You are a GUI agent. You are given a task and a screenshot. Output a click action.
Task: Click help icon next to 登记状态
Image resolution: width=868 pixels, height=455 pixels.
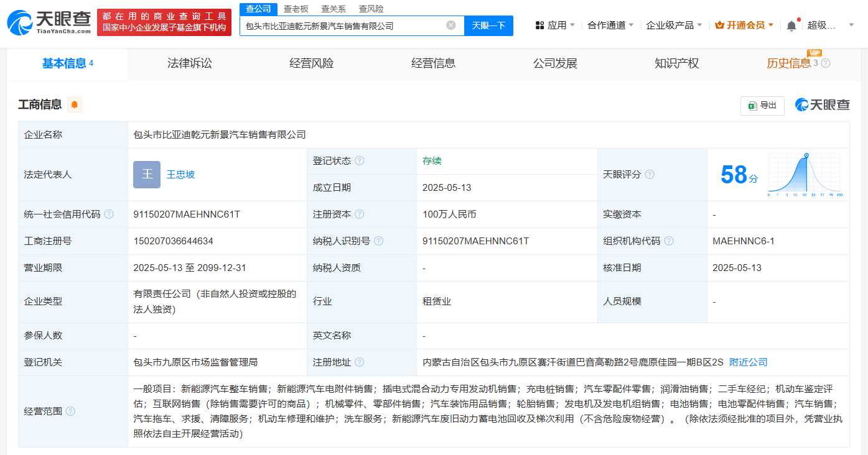[359, 161]
